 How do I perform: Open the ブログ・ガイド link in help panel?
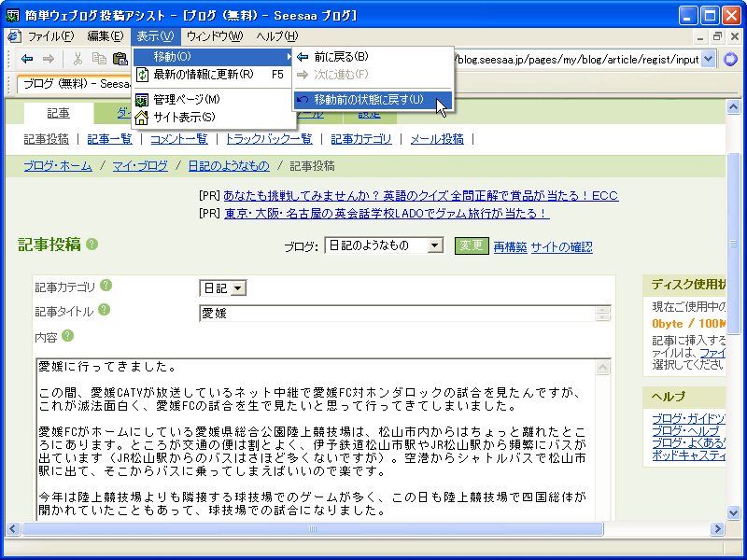click(689, 419)
